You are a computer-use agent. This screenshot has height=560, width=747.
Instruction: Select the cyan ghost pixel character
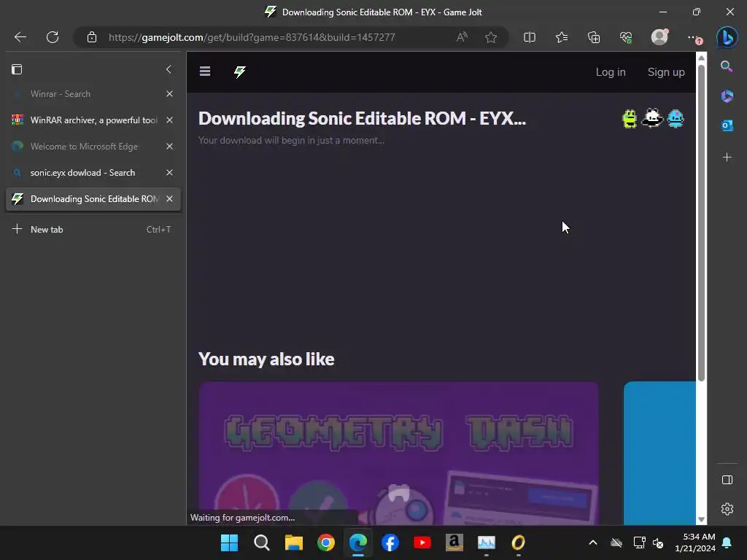676,119
